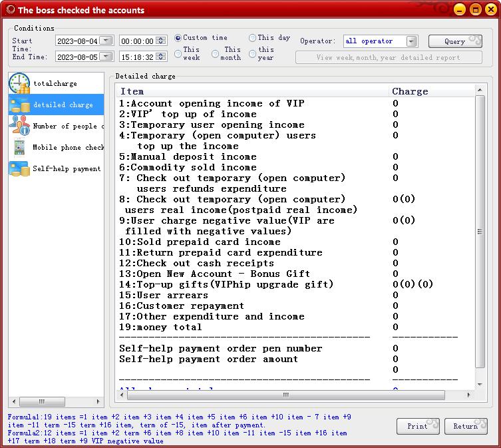Open Self-help payment card icon
Viewport: 501px width, 448px height.
pos(19,168)
